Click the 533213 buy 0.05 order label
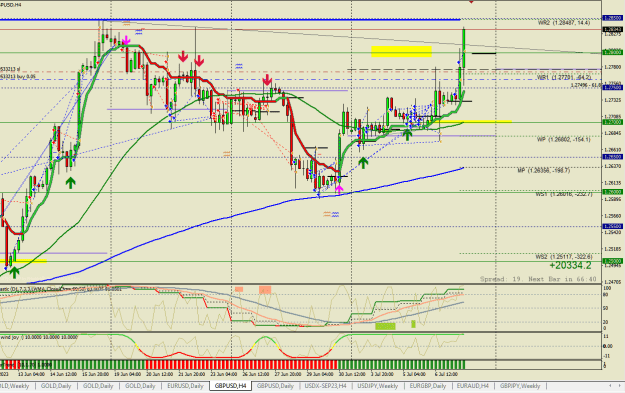The image size is (625, 393). pos(18,77)
